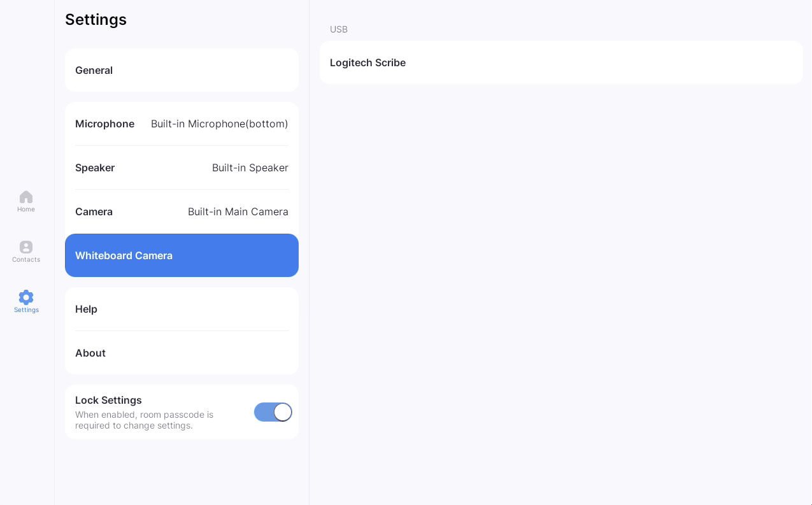
Task: Click the USB section header
Action: 338,29
